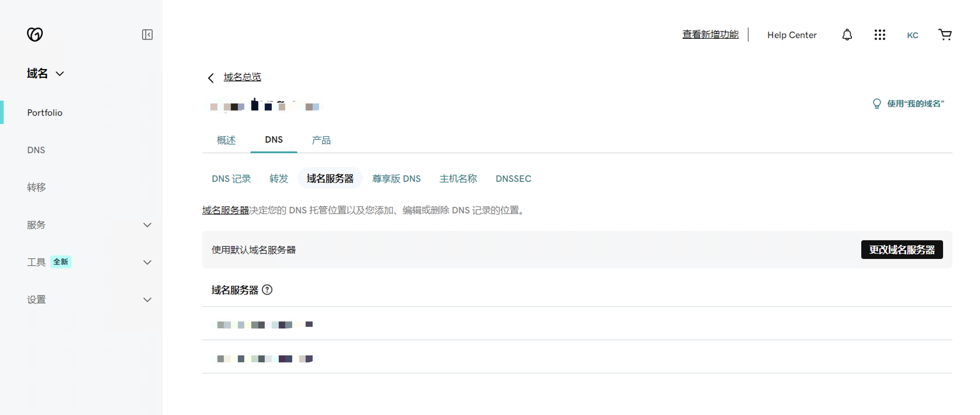Open notifications via the bell icon
Screen dimensions: 980x415
pyautogui.click(x=847, y=34)
